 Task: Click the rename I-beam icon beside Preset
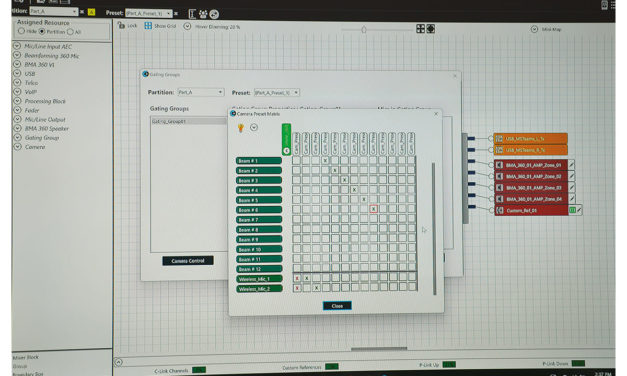point(192,14)
